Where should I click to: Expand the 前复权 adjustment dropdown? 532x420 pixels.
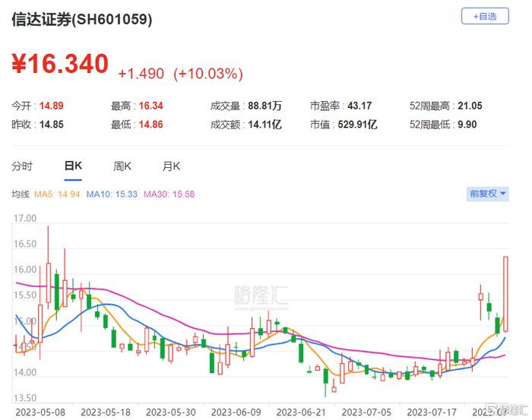[x=488, y=194]
